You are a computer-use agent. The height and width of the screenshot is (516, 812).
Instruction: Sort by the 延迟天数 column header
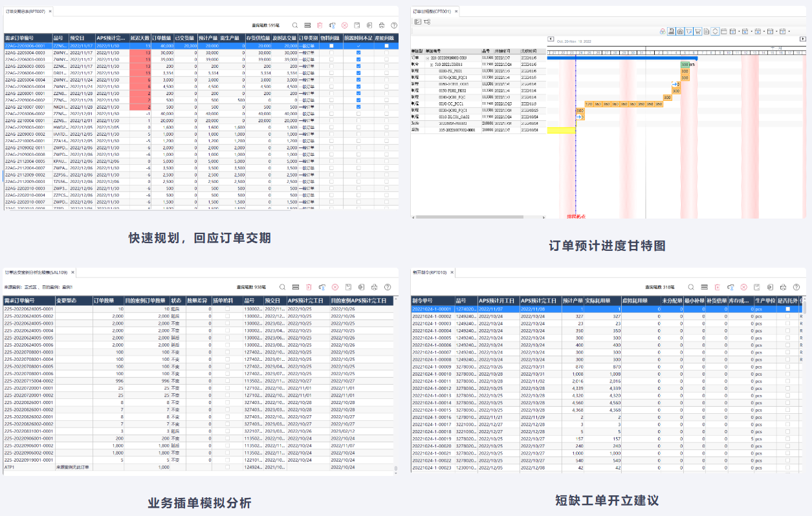point(140,38)
